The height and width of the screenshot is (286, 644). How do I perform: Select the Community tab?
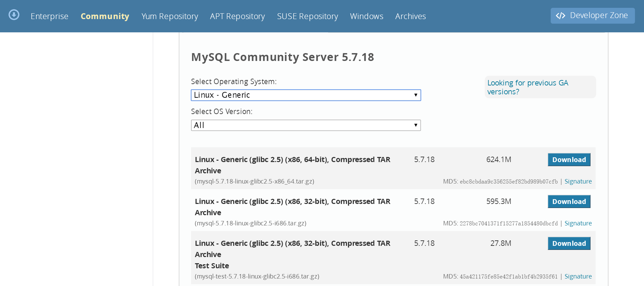point(105,16)
